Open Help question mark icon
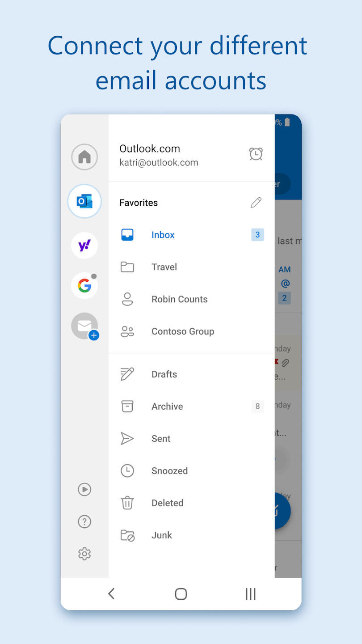The width and height of the screenshot is (362, 644). (84, 521)
